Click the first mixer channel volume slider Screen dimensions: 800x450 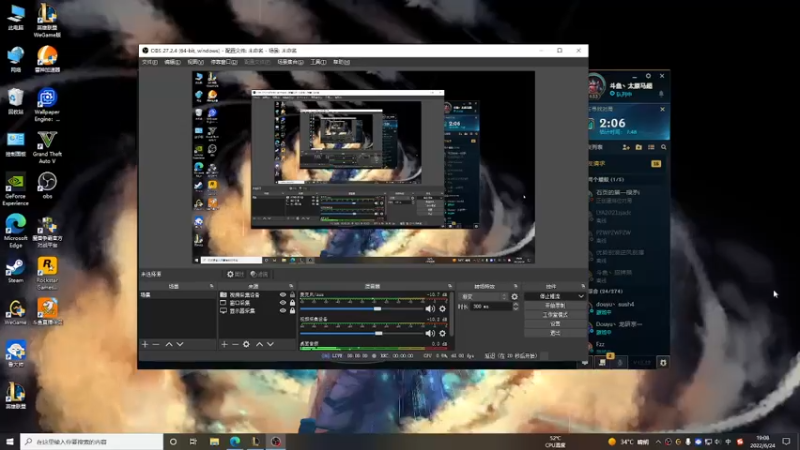[x=362, y=309]
